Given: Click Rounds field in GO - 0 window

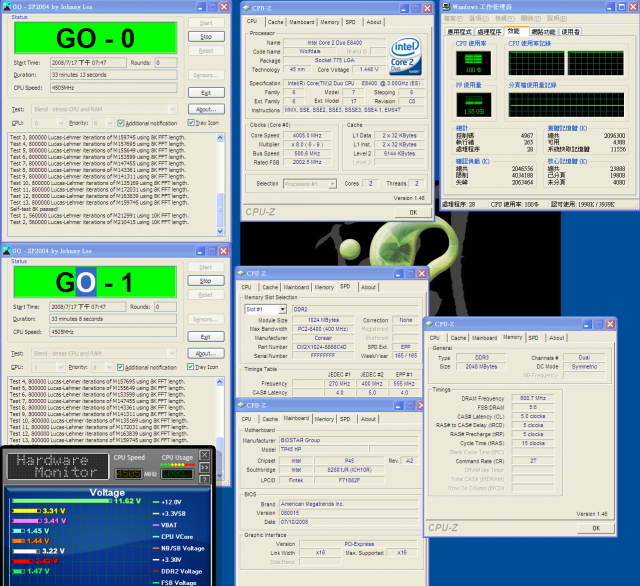Looking at the screenshot, I should (166, 62).
